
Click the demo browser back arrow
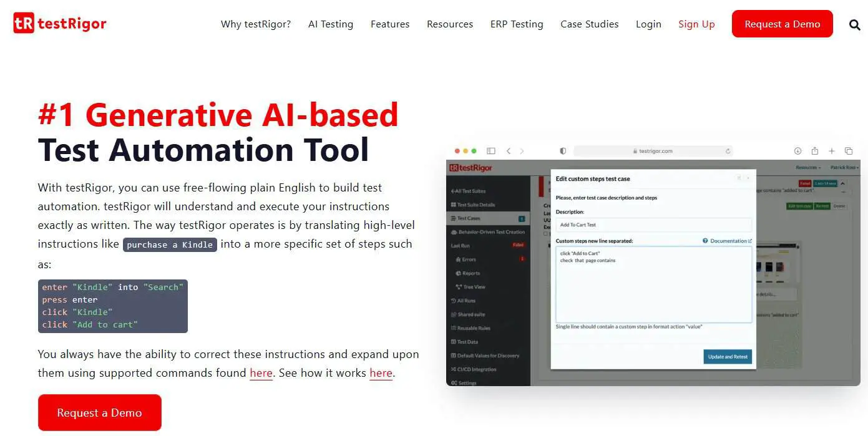tap(509, 151)
